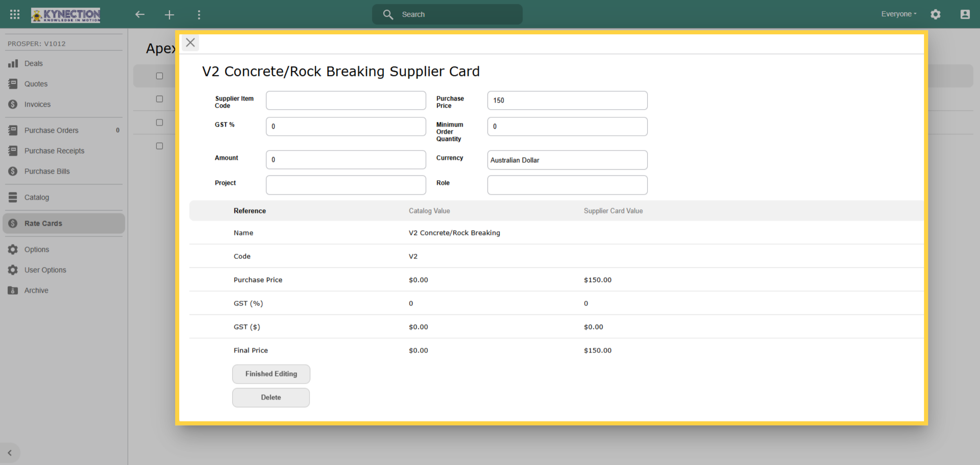Open the user account icon
Image resolution: width=980 pixels, height=465 pixels.
(x=965, y=14)
